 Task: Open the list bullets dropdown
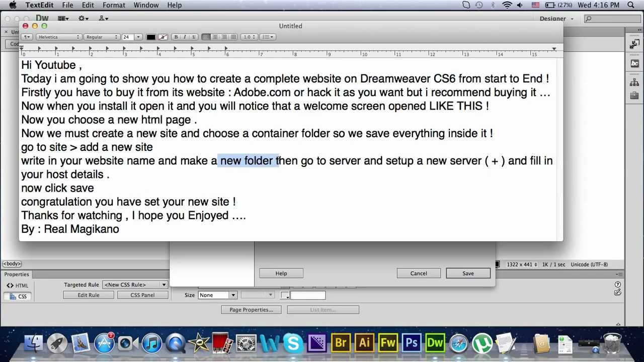pos(268,37)
